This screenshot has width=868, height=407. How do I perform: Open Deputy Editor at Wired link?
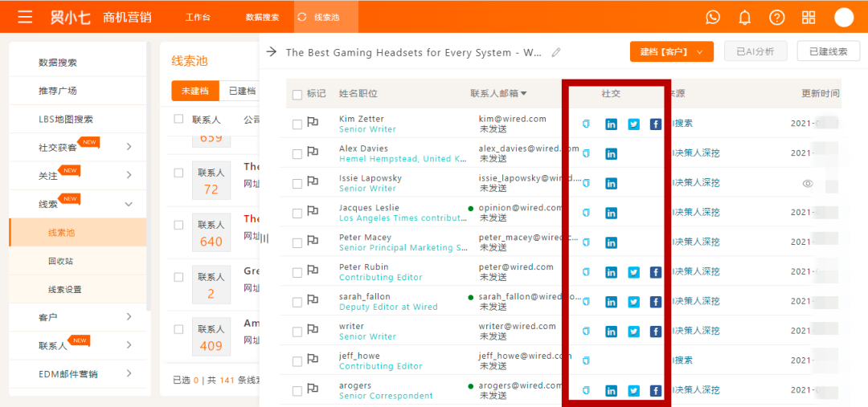click(x=389, y=307)
